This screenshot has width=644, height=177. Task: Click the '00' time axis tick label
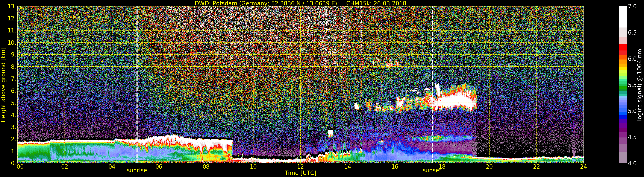click(20, 166)
